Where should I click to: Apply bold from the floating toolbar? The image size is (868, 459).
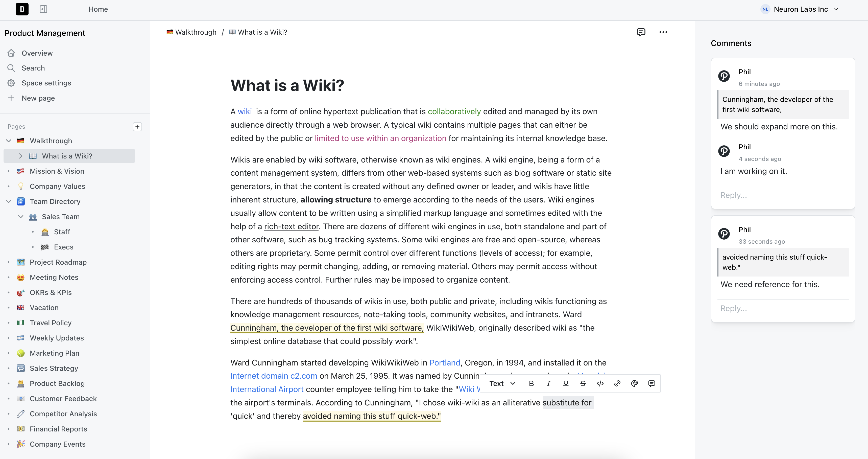coord(531,383)
